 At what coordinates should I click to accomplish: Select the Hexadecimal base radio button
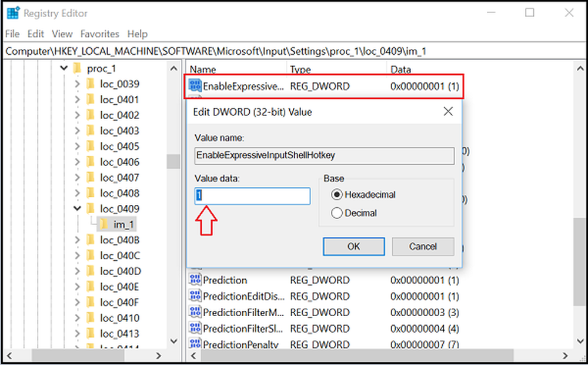(x=337, y=194)
